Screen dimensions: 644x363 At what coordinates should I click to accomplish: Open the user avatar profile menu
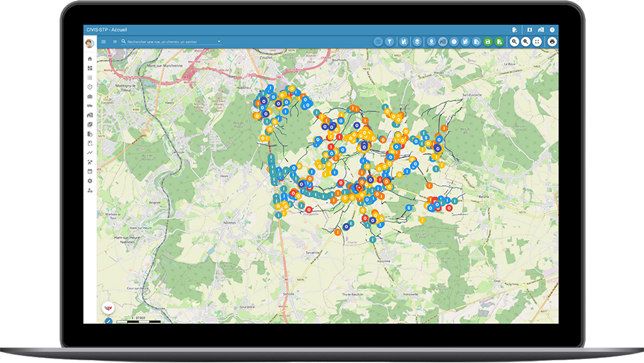89,42
